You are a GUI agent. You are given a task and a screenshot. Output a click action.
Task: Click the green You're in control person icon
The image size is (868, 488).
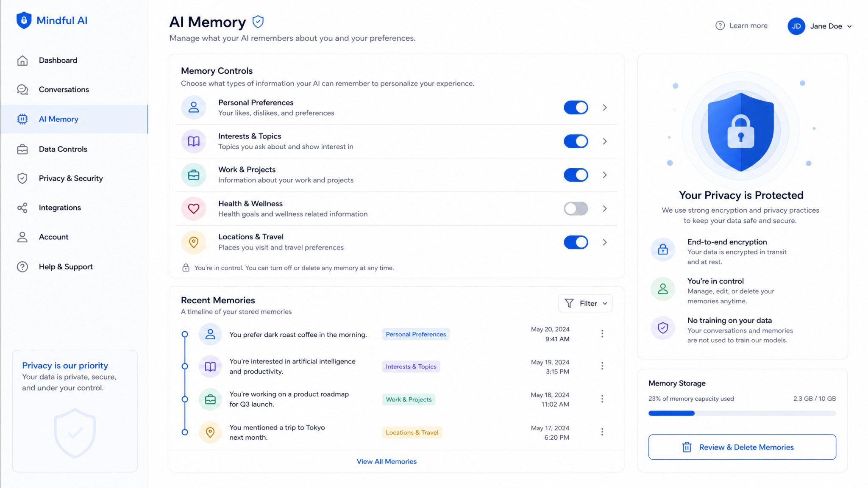point(663,288)
